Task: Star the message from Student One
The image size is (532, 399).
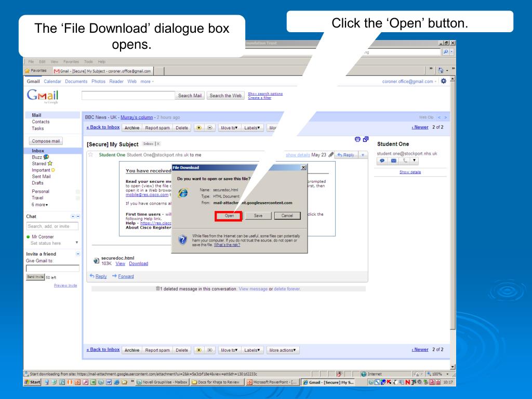Action: point(90,155)
